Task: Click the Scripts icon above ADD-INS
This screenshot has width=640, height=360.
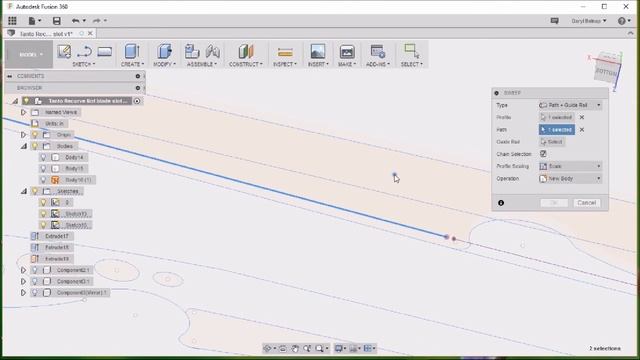Action: click(x=378, y=51)
